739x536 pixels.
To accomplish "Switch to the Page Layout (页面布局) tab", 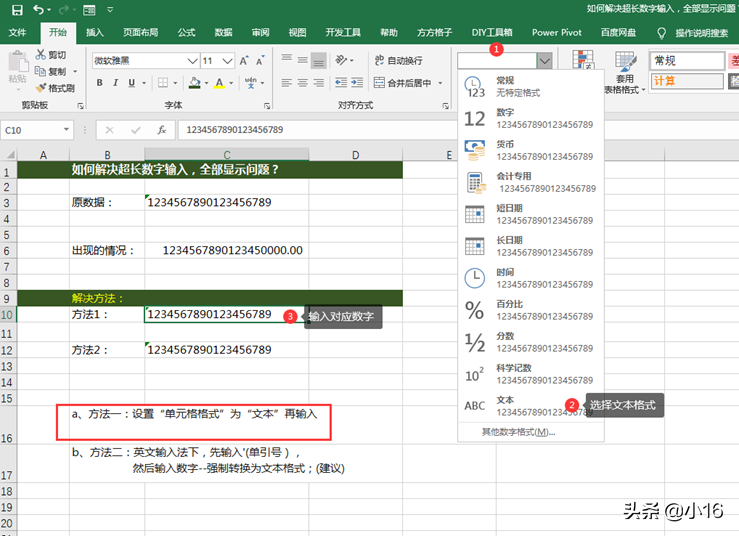I will pos(140,33).
